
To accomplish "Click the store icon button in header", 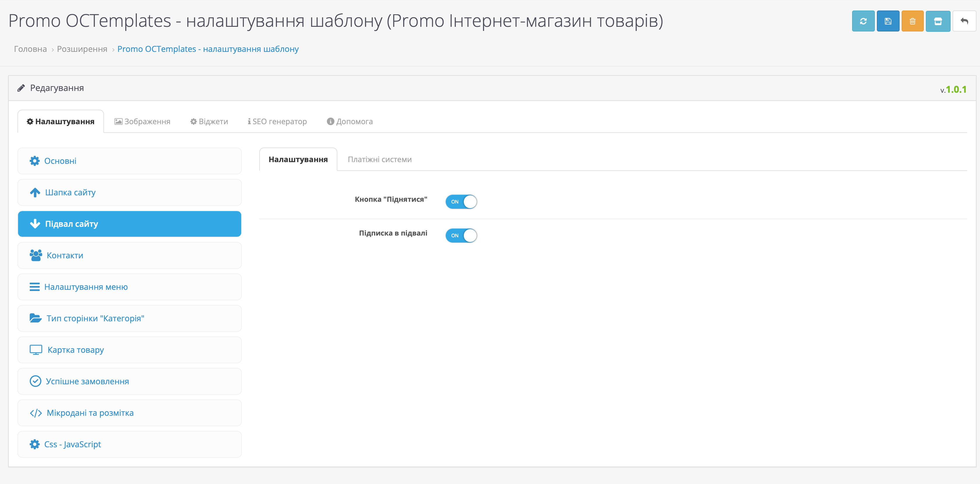I will [938, 21].
